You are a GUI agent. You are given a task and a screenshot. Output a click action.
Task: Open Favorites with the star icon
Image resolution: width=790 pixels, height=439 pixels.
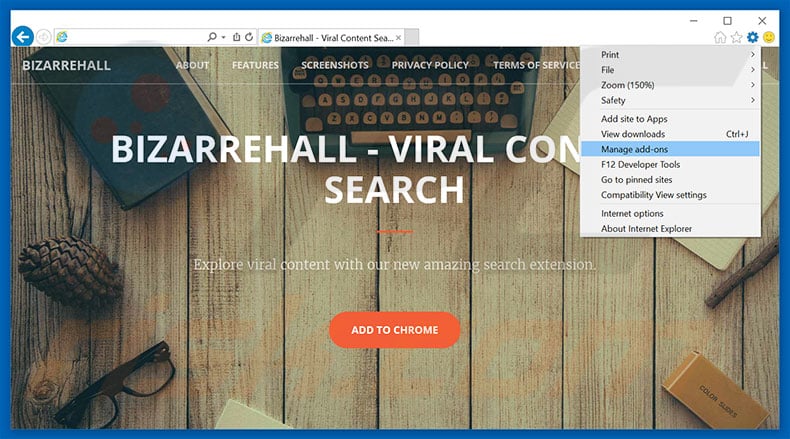[x=737, y=37]
